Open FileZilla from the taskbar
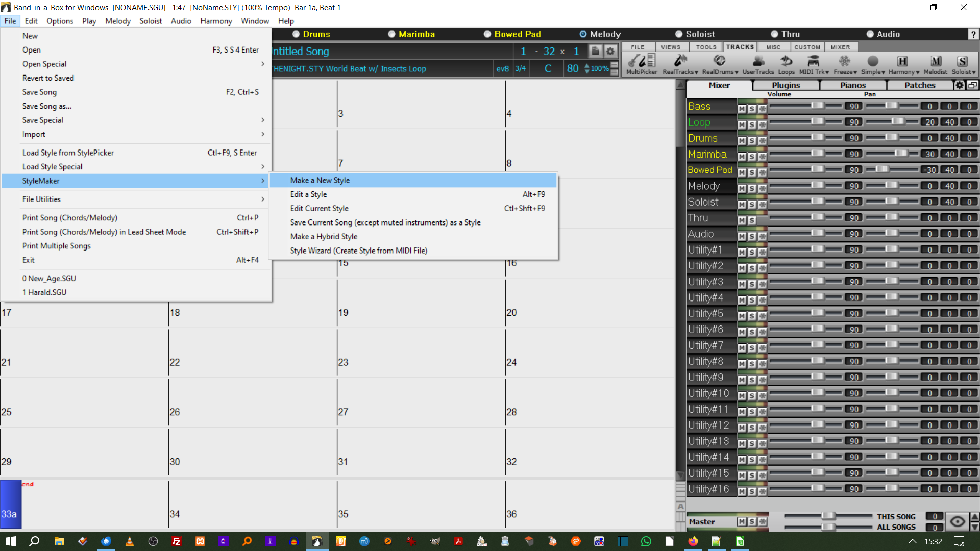The height and width of the screenshot is (551, 980). [177, 541]
